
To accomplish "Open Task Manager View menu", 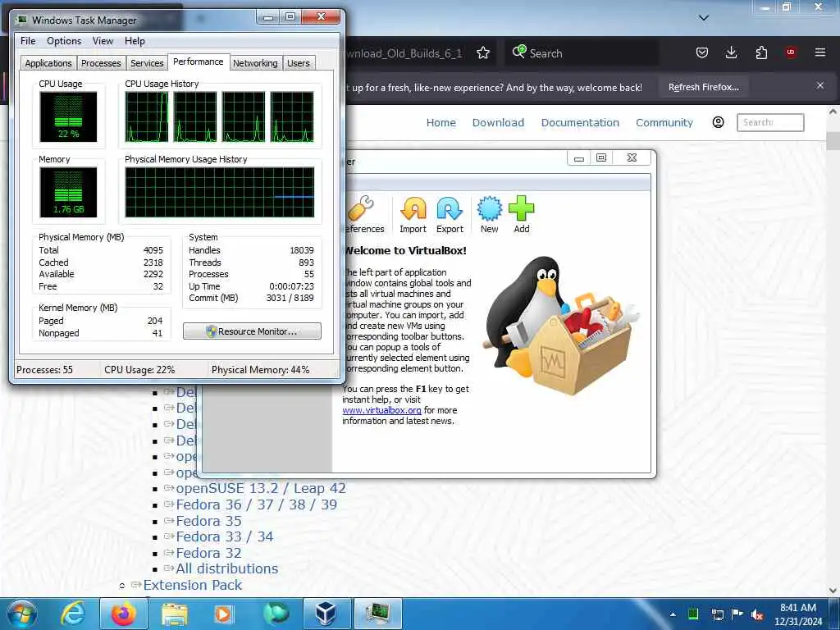I will (x=103, y=41).
